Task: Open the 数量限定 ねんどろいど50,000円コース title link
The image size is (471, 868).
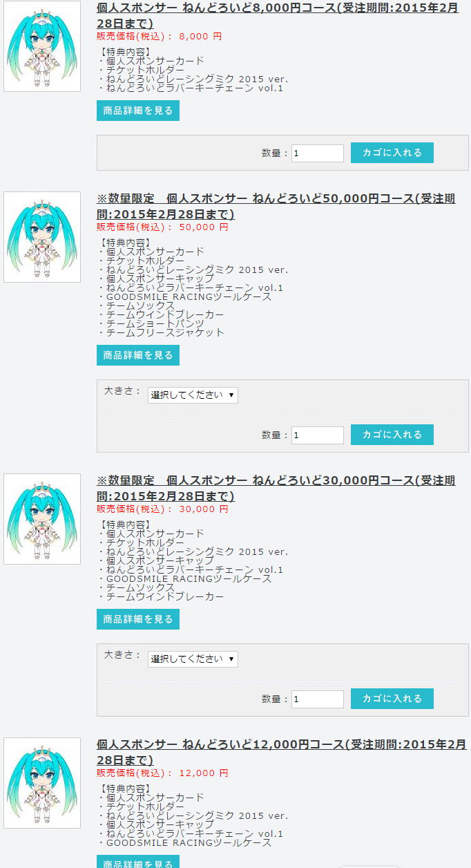Action: [276, 207]
